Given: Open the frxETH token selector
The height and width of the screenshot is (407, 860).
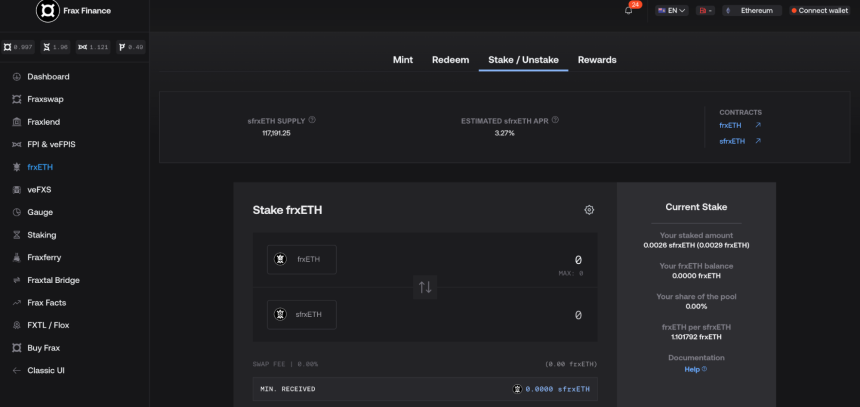Looking at the screenshot, I should coord(302,259).
